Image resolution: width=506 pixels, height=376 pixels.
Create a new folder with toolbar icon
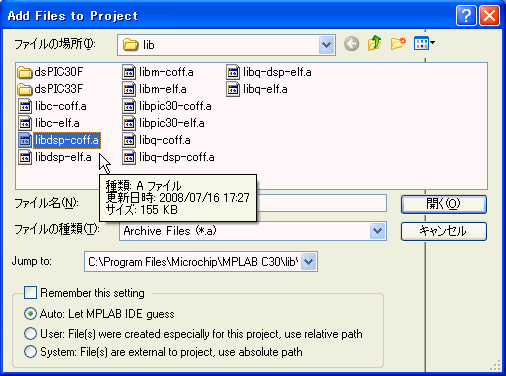tap(398, 43)
